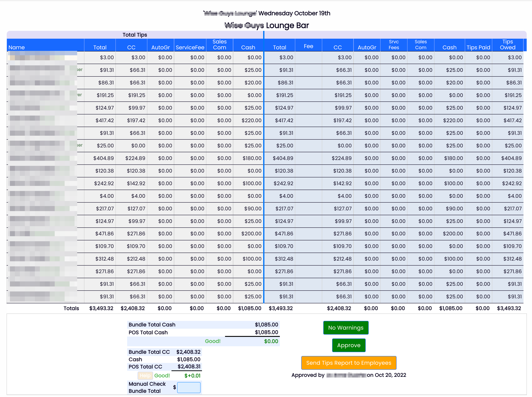Screen dimensions: 532x397
Task: Click the Approve button
Action: tap(348, 345)
